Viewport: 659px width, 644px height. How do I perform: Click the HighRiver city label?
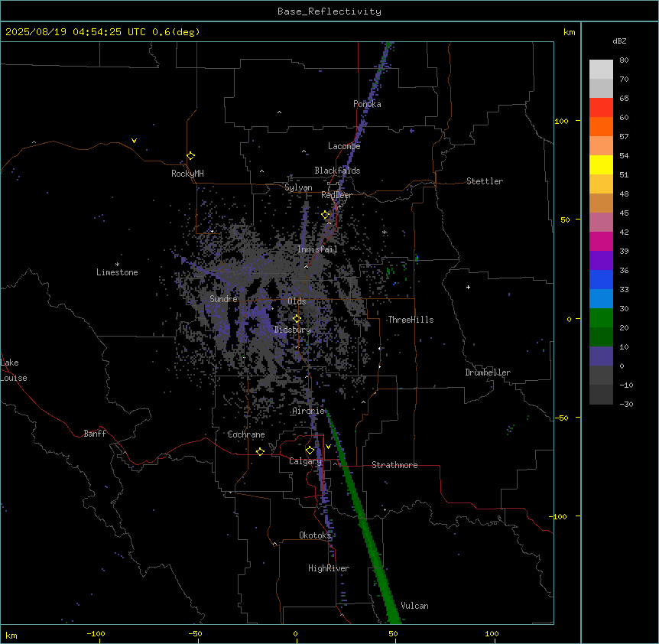pos(329,568)
